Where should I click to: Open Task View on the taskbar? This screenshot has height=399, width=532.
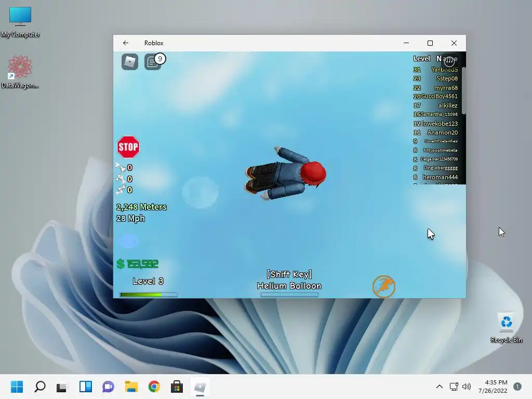point(62,387)
